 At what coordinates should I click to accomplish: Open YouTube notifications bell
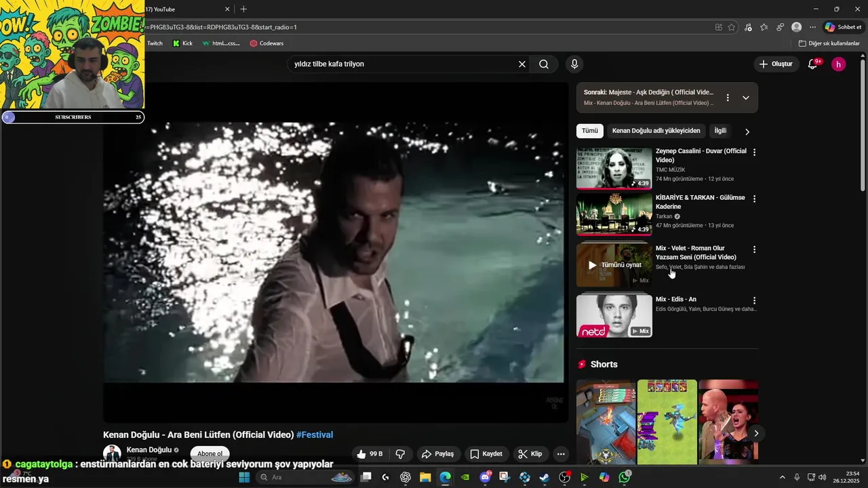click(812, 64)
